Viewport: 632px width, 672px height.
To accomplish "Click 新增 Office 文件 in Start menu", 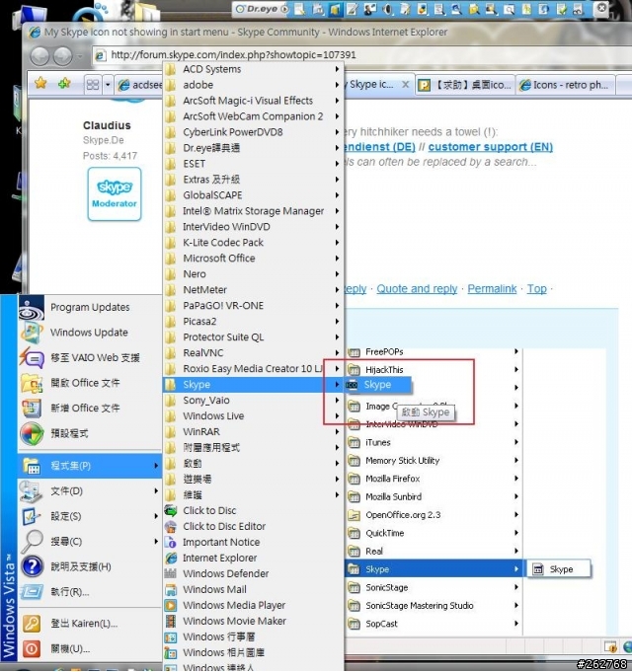I will [x=89, y=409].
